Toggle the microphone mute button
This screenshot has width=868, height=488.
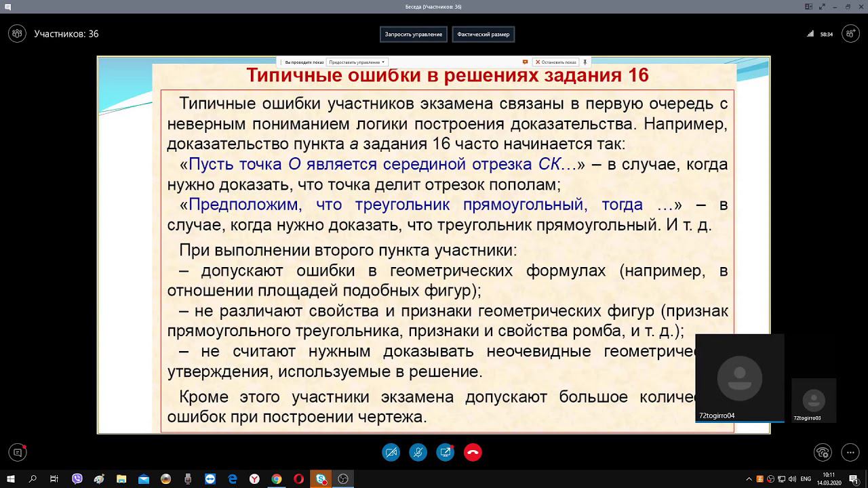pos(418,452)
